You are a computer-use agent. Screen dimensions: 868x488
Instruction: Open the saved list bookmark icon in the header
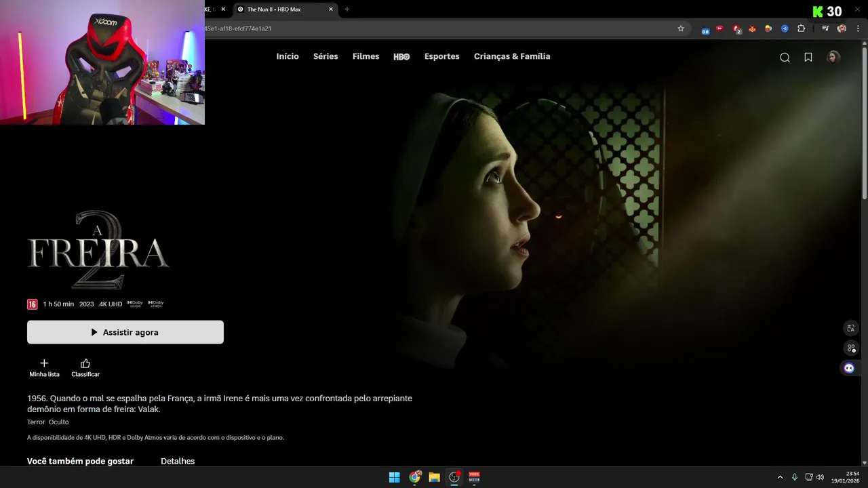808,58
